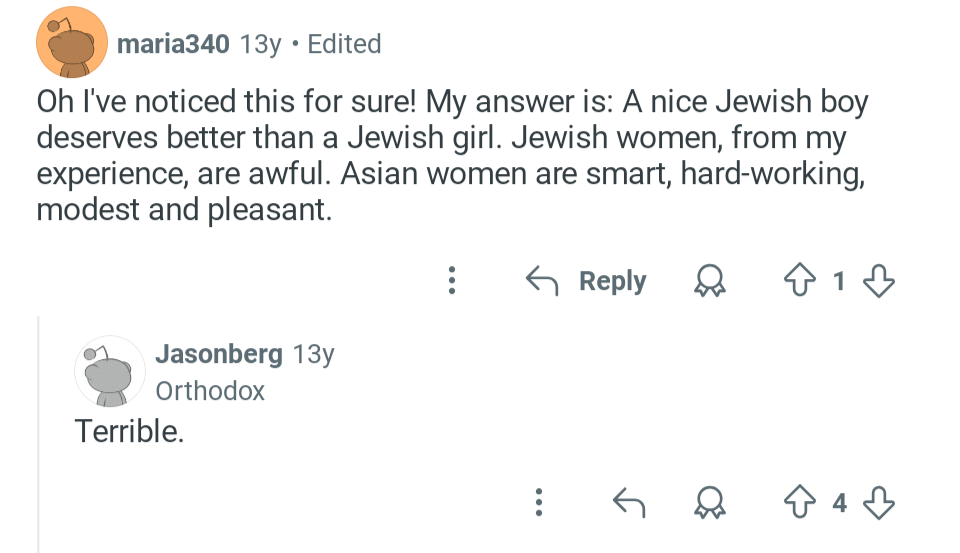960x553 pixels.
Task: Downvote maria340's comment
Action: pyautogui.click(x=878, y=282)
